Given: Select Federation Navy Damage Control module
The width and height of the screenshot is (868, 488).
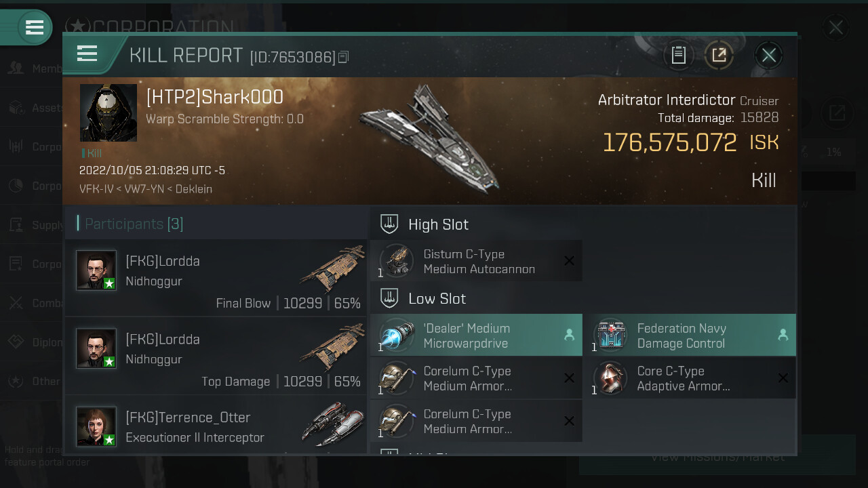Looking at the screenshot, I should click(690, 335).
